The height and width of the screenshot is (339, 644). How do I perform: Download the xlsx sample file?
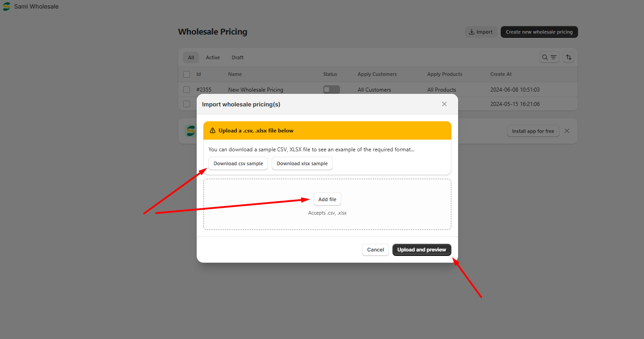[302, 163]
